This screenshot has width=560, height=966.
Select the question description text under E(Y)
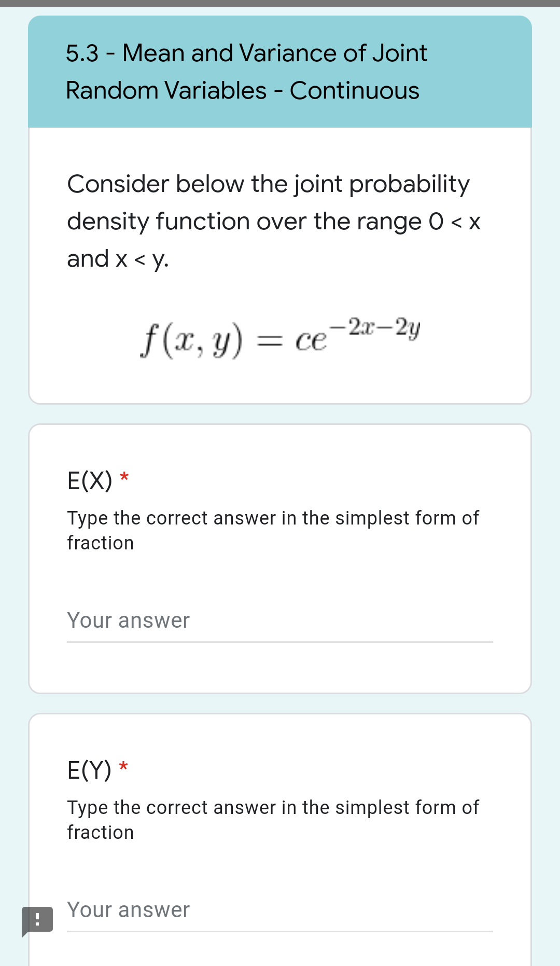click(x=273, y=819)
